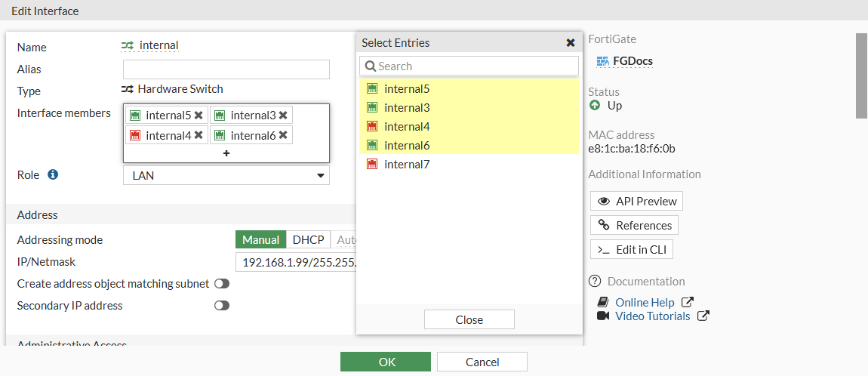Remove internal6 from interface members
868x376 pixels.
point(283,135)
